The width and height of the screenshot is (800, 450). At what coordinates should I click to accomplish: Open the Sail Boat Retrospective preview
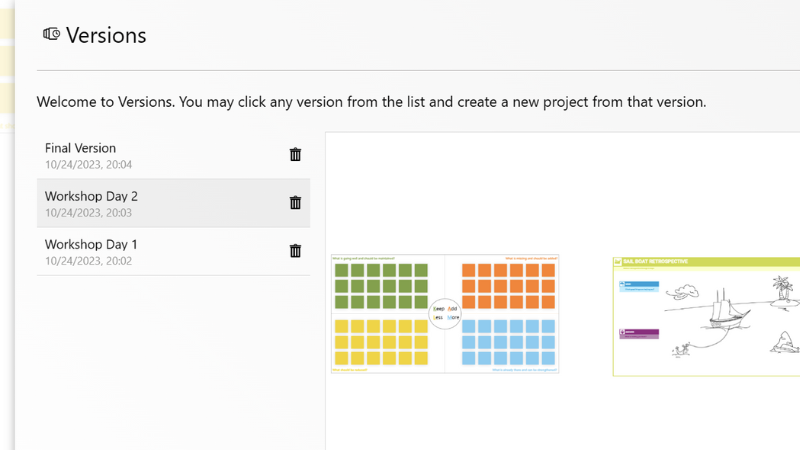click(x=706, y=316)
